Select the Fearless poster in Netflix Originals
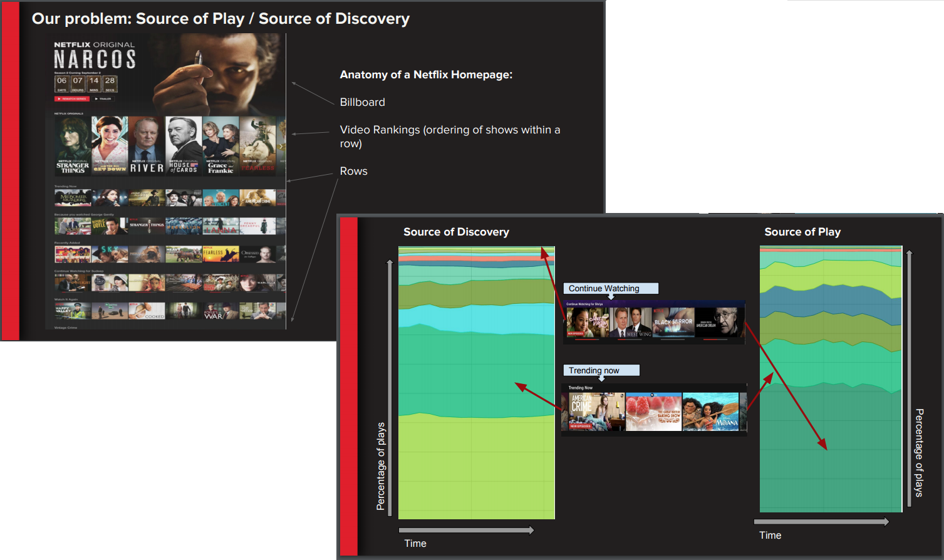Image resolution: width=944 pixels, height=560 pixels. click(x=257, y=145)
